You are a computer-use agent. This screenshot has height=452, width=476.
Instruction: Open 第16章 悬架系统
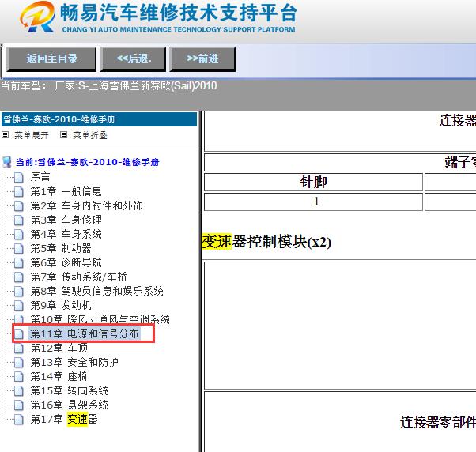70,405
